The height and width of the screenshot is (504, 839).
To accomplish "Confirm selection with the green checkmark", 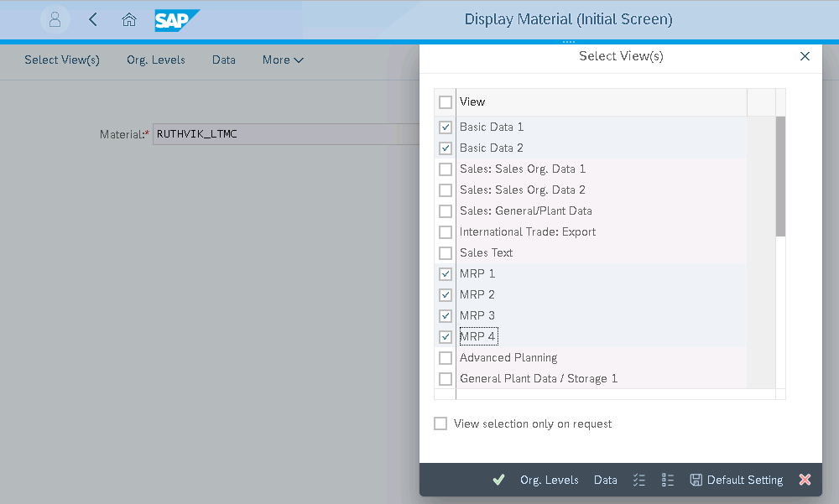I will click(498, 480).
